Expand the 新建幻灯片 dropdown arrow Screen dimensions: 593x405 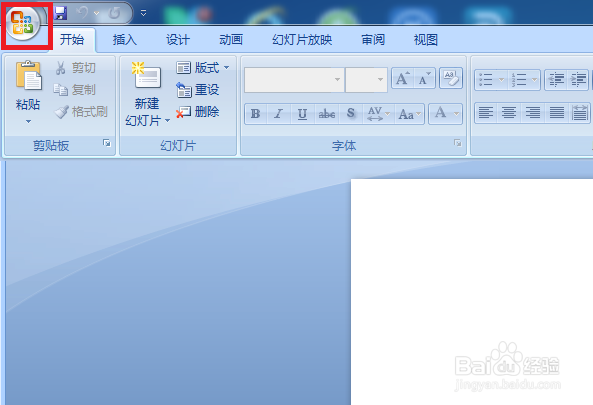[x=167, y=121]
